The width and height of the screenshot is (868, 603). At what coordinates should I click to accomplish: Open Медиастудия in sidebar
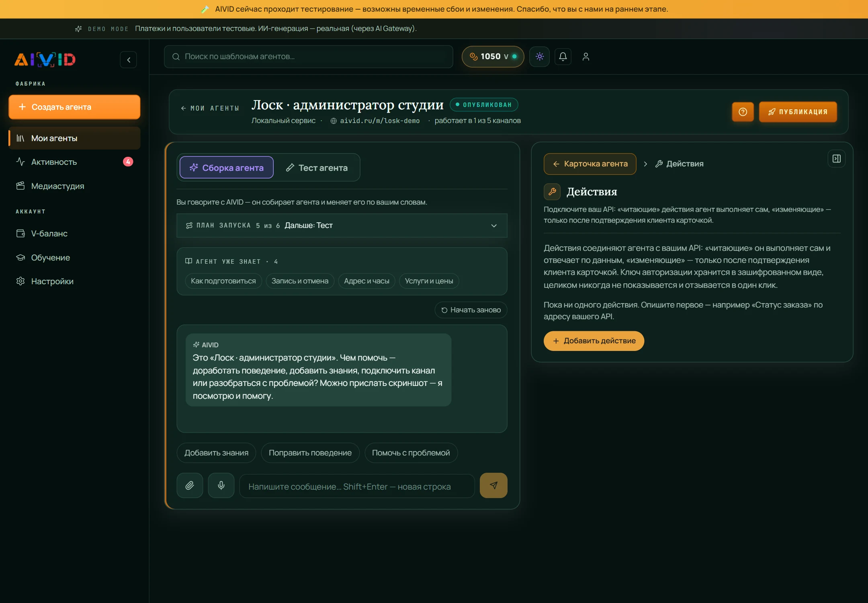[74, 186]
